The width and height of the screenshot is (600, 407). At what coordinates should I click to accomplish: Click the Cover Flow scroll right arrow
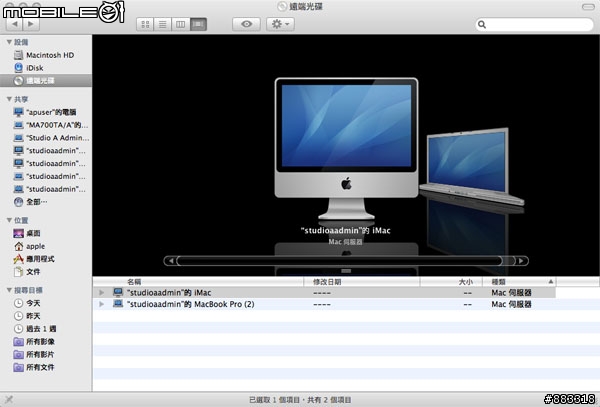coord(521,261)
